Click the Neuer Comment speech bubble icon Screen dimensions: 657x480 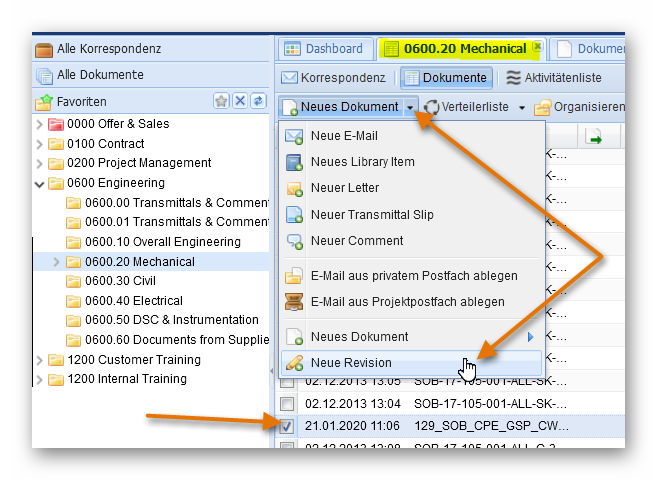point(294,241)
